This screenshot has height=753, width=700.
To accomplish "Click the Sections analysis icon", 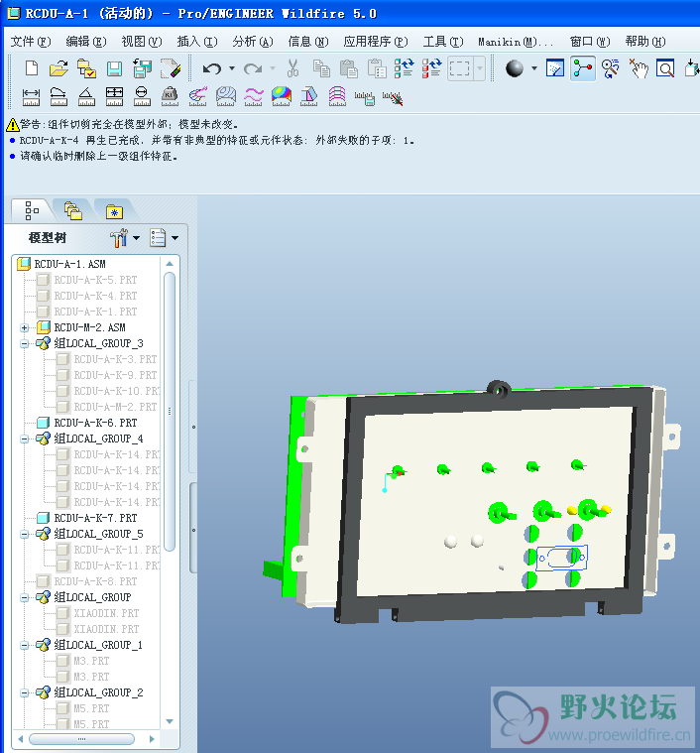I will coord(337,96).
